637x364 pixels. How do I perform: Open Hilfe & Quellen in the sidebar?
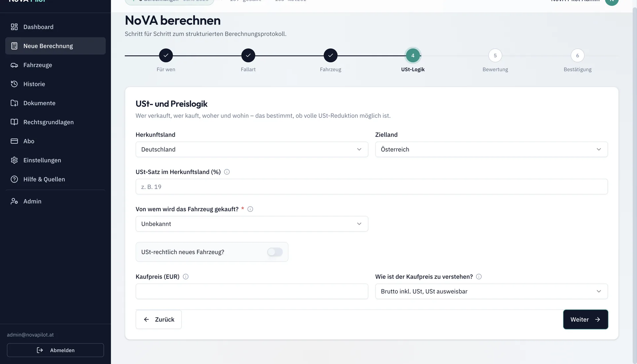coord(55,179)
